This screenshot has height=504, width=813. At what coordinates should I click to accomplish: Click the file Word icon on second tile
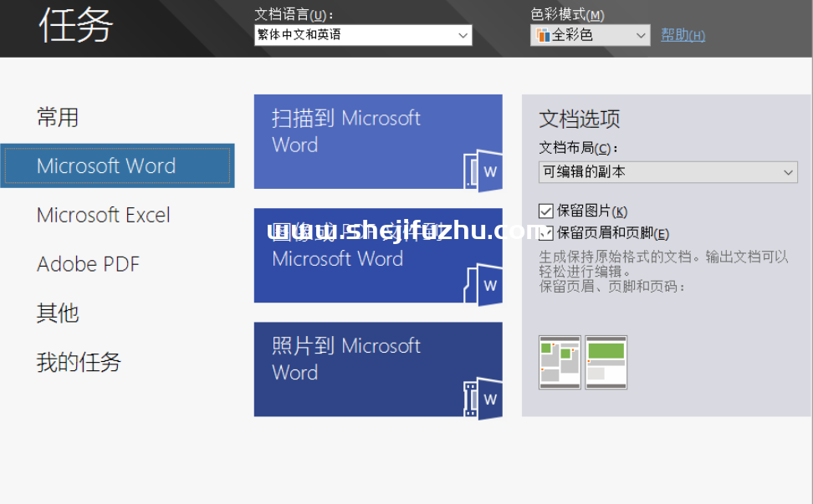coord(483,285)
